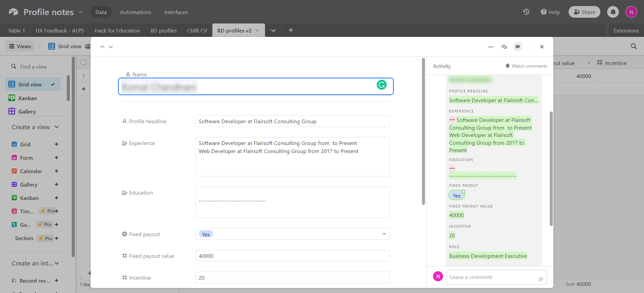Click the mention @ icon in comment box

[x=541, y=279]
